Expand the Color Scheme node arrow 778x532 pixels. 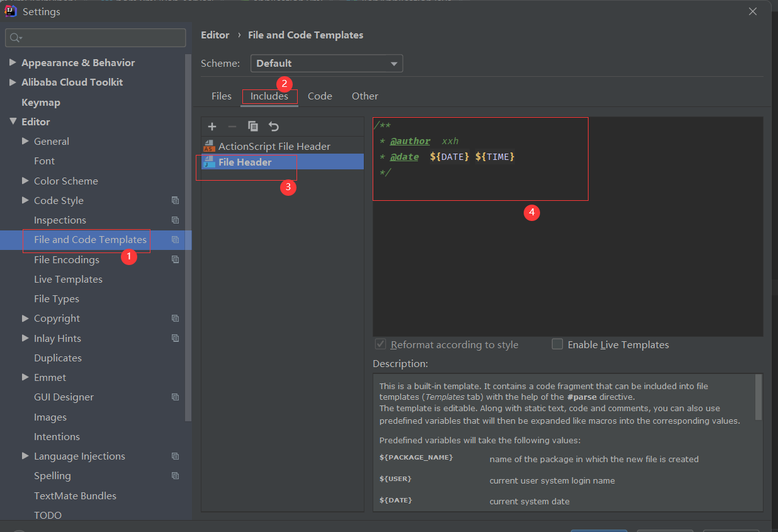click(x=25, y=181)
